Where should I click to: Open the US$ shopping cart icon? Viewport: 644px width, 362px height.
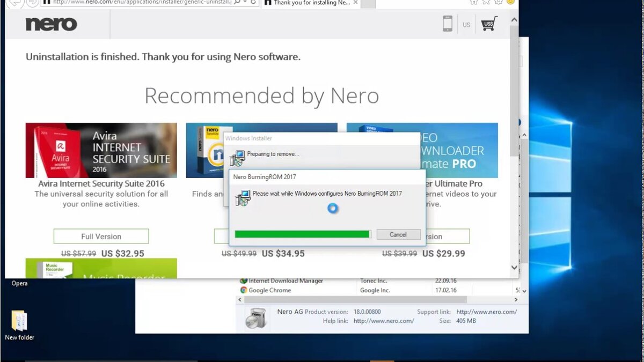point(488,24)
